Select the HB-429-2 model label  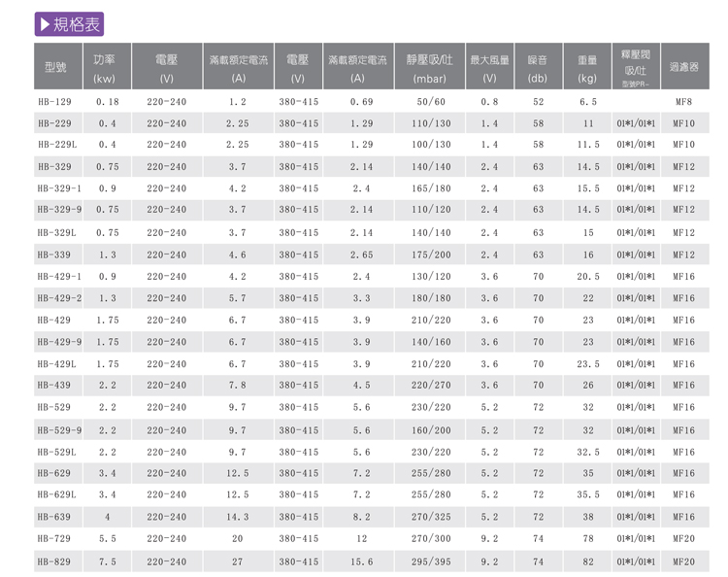click(x=59, y=297)
